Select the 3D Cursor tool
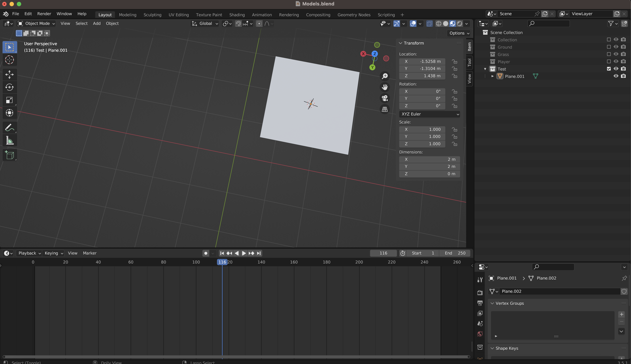Viewport: 631px width, 364px height. pos(10,60)
